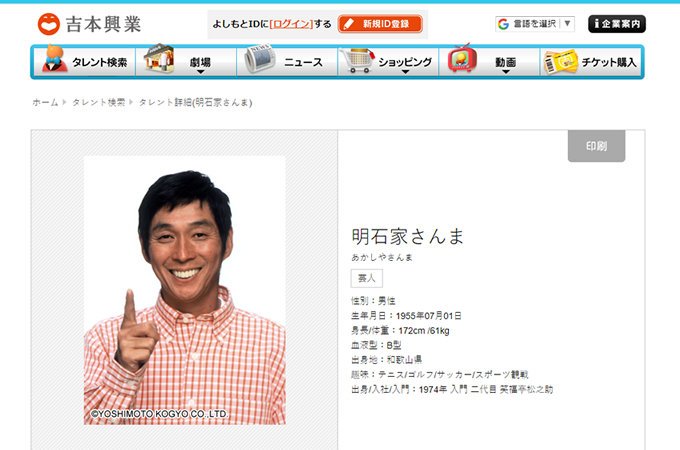
Task: Open the タレント検索 menu item
Action: (x=85, y=62)
